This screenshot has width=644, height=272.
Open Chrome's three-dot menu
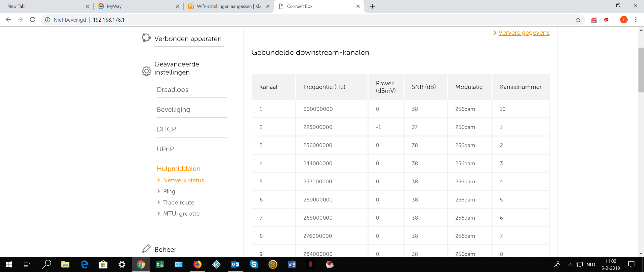[636, 20]
